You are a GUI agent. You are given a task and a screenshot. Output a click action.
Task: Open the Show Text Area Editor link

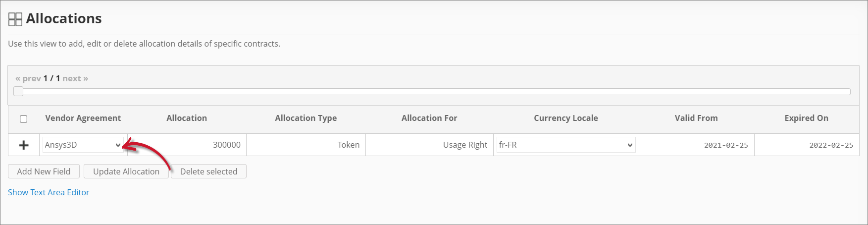[49, 192]
